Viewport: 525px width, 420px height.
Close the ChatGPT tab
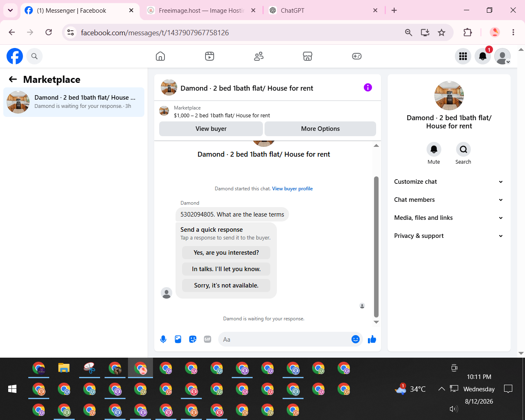click(375, 11)
